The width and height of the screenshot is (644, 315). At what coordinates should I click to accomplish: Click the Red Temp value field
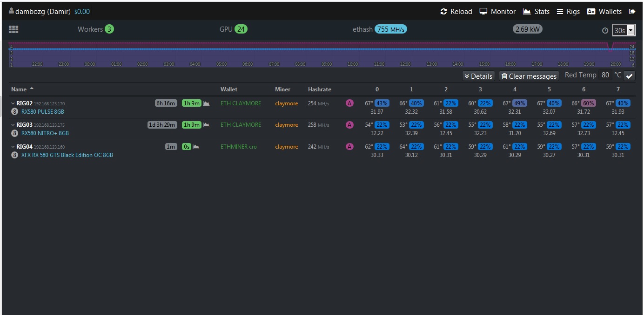605,75
